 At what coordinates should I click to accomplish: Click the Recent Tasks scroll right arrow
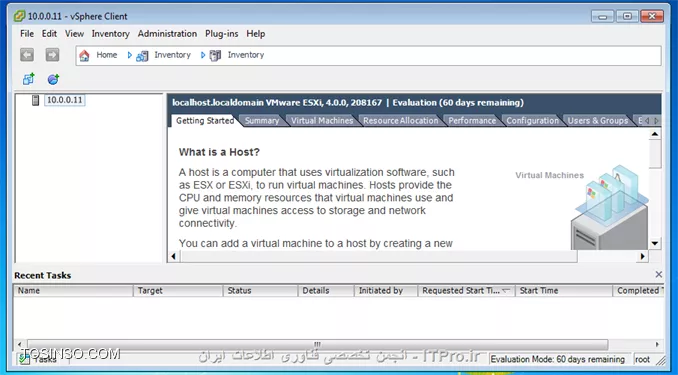tap(657, 345)
